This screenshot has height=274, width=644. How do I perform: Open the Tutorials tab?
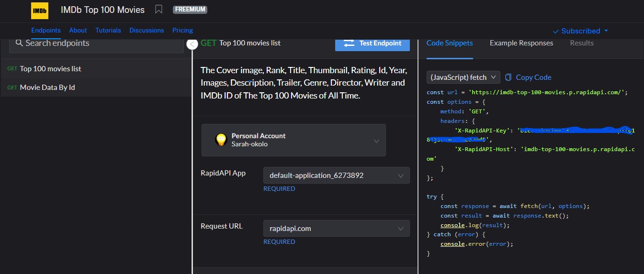tap(108, 30)
